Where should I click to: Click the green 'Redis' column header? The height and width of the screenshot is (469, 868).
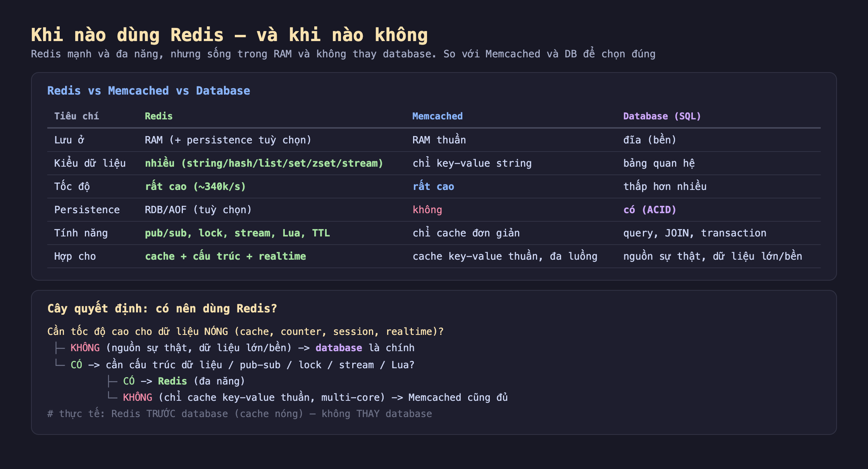158,116
